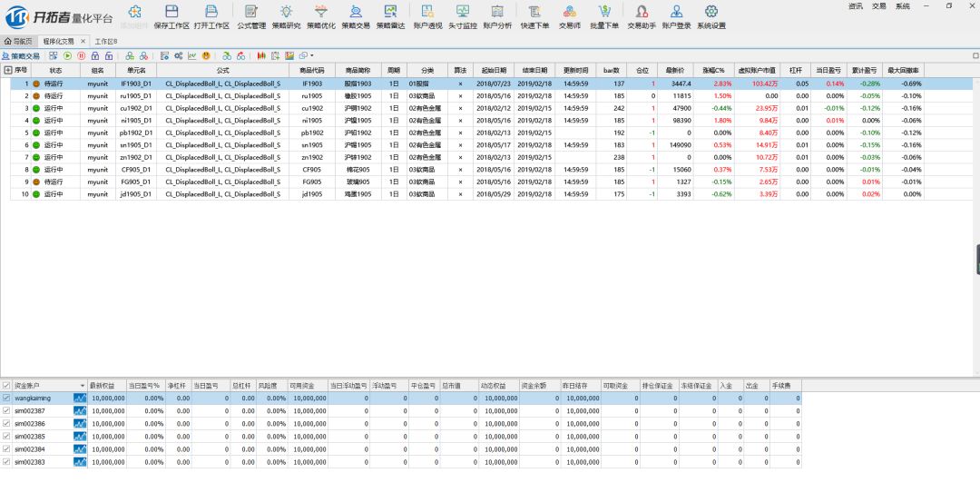The width and height of the screenshot is (980, 492).
Task: Click the candlestick chart icon in toolbar
Action: click(x=260, y=55)
